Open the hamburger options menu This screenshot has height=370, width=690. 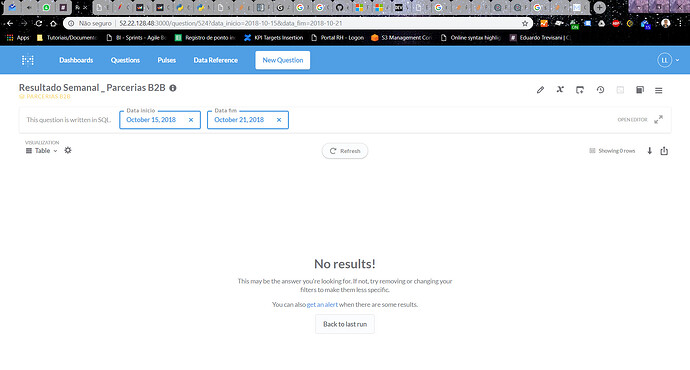(x=658, y=90)
